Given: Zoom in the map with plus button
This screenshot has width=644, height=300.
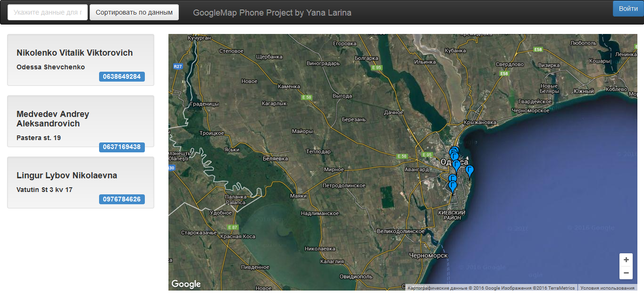Looking at the screenshot, I should [626, 259].
